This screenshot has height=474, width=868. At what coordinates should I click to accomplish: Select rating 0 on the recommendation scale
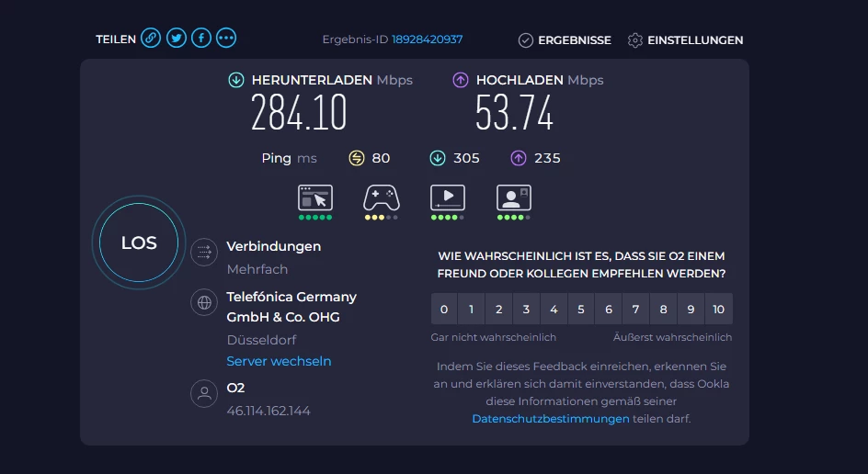pyautogui.click(x=444, y=310)
